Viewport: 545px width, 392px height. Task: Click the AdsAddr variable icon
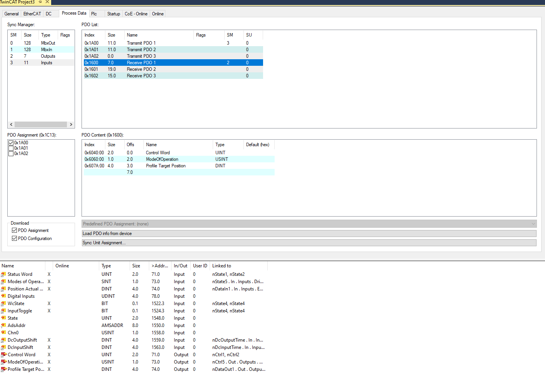[3, 325]
